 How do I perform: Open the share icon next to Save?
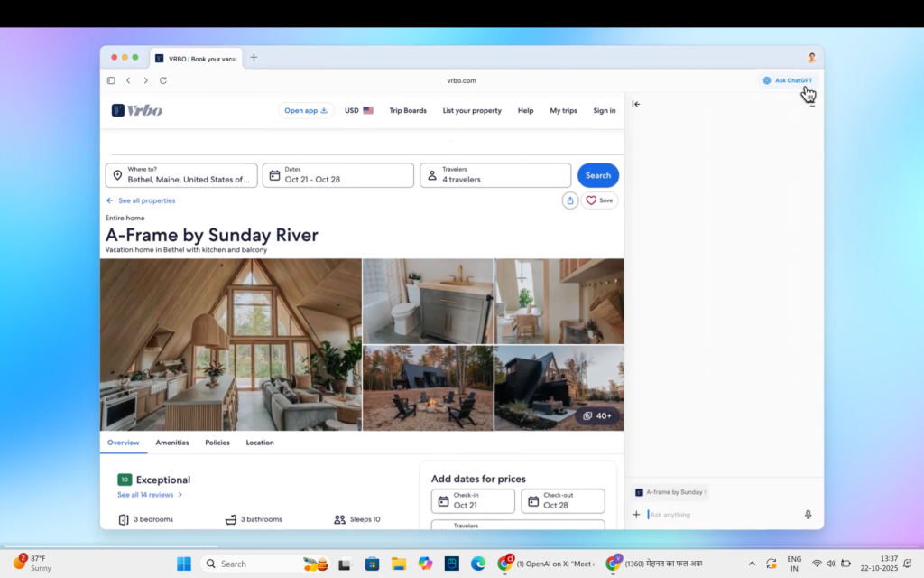pos(569,200)
